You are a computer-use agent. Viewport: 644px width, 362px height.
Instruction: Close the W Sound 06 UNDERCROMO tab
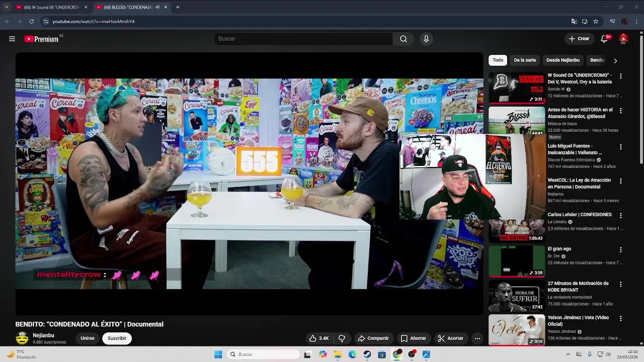(86, 7)
